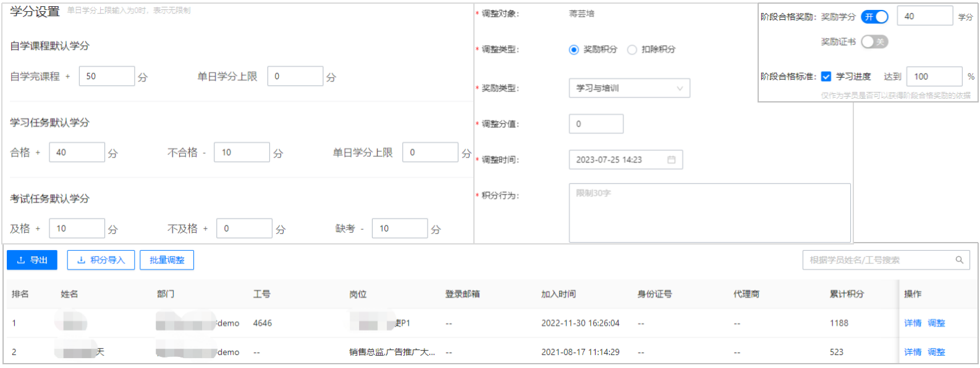Open the 调整时间 date picker
This screenshot has height=368, width=980.
click(625, 160)
